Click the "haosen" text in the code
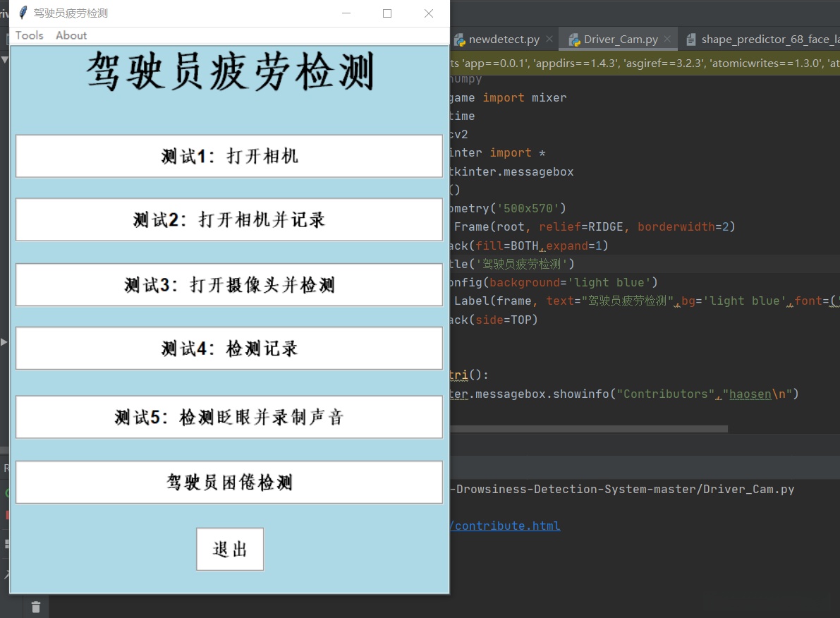Screen dimensions: 840x618 coord(750,394)
